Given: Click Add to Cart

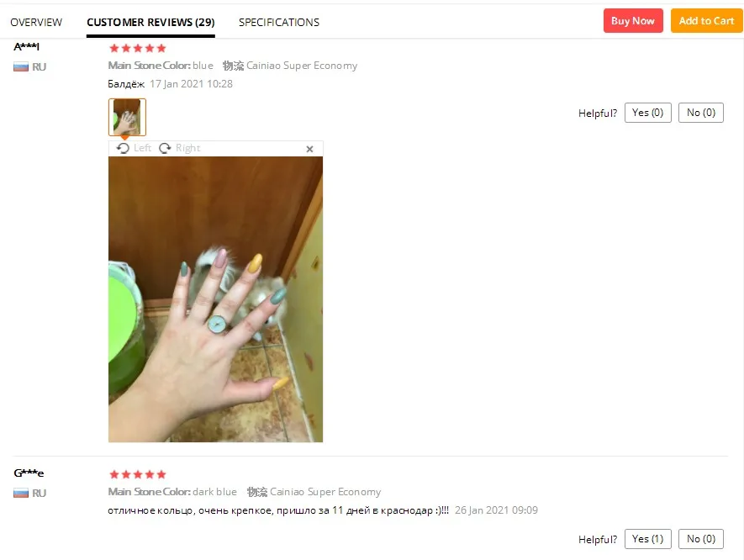Looking at the screenshot, I should (x=706, y=21).
